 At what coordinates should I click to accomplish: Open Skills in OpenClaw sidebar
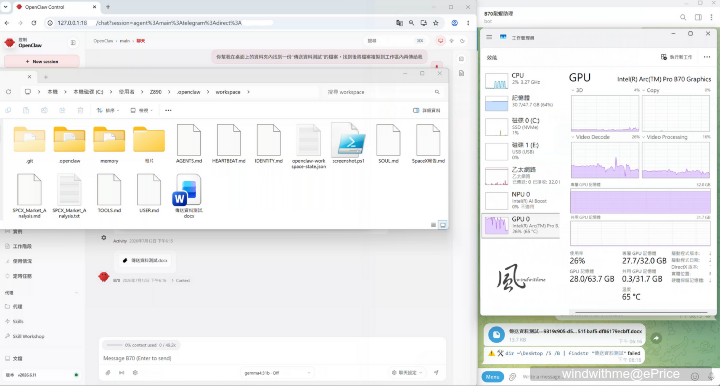[x=17, y=321]
